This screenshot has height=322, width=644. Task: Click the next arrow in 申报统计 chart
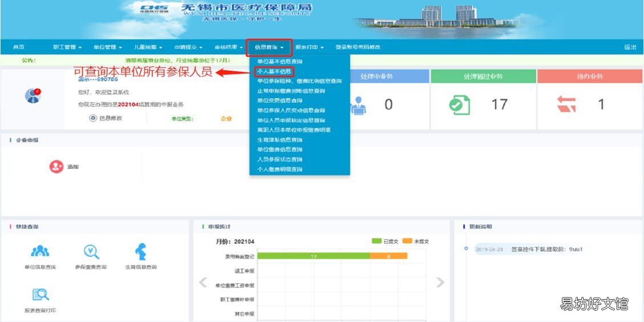tap(440, 282)
